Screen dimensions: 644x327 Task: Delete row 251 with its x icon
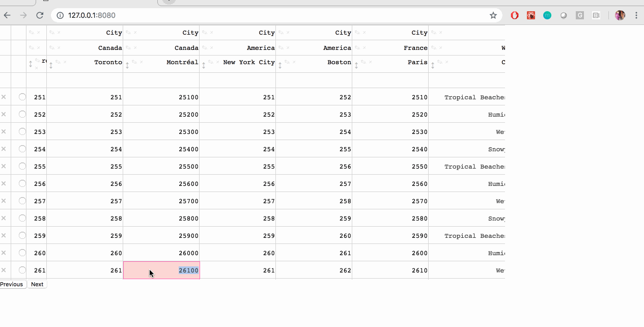click(x=4, y=97)
